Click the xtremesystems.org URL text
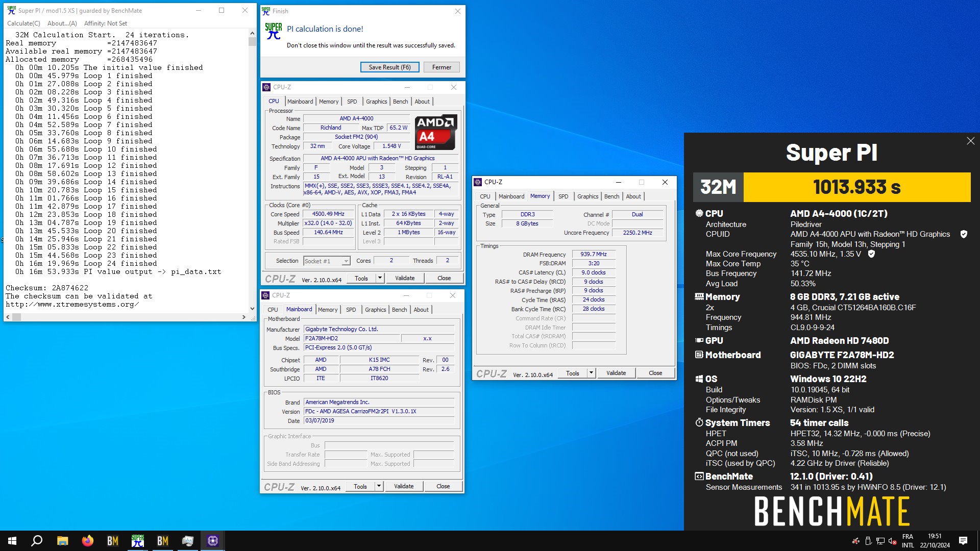 point(72,304)
